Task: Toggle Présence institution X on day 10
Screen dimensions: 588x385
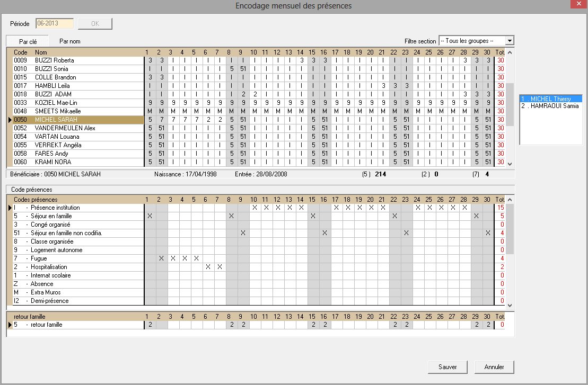Action: pyautogui.click(x=254, y=208)
